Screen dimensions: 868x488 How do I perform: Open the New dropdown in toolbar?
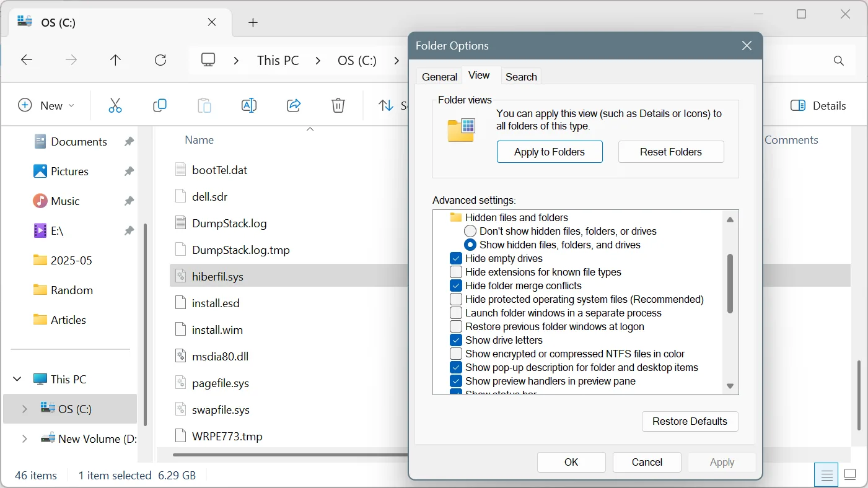click(46, 105)
